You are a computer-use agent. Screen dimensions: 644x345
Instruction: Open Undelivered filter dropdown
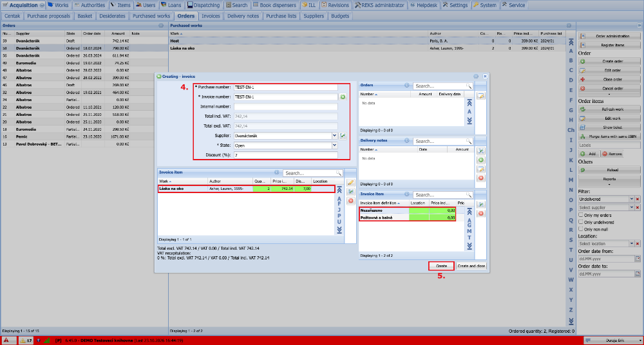(x=632, y=199)
